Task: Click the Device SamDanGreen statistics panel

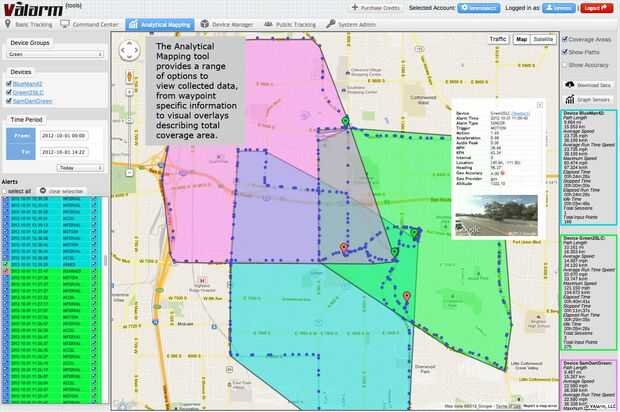Action: [x=588, y=386]
